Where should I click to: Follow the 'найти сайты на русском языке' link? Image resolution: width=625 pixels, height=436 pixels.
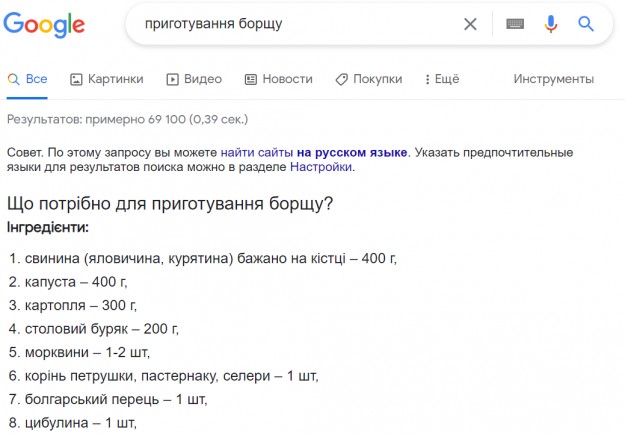[x=314, y=152]
